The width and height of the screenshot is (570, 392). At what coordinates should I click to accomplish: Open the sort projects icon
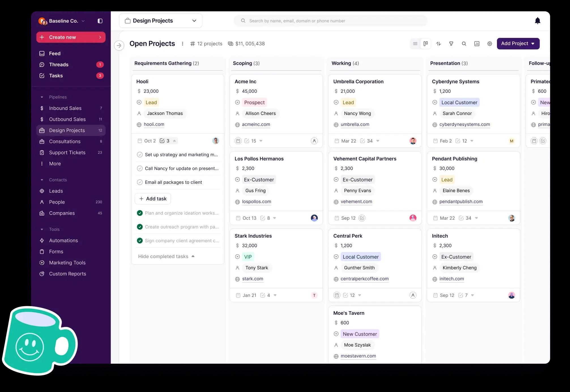coord(438,44)
